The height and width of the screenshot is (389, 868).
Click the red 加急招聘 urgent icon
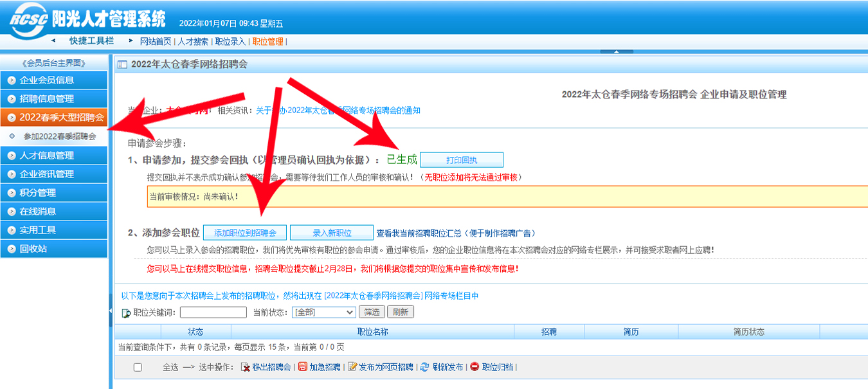coord(303,367)
